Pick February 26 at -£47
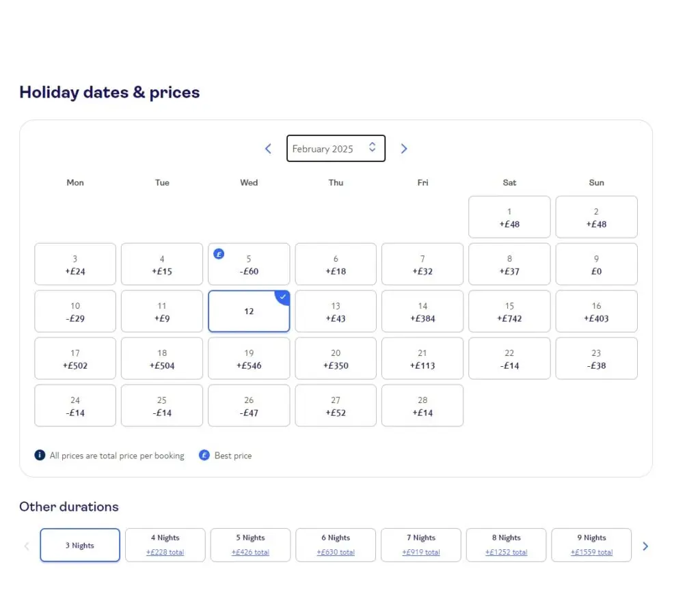Viewport: 700px width, 597px height. click(249, 406)
